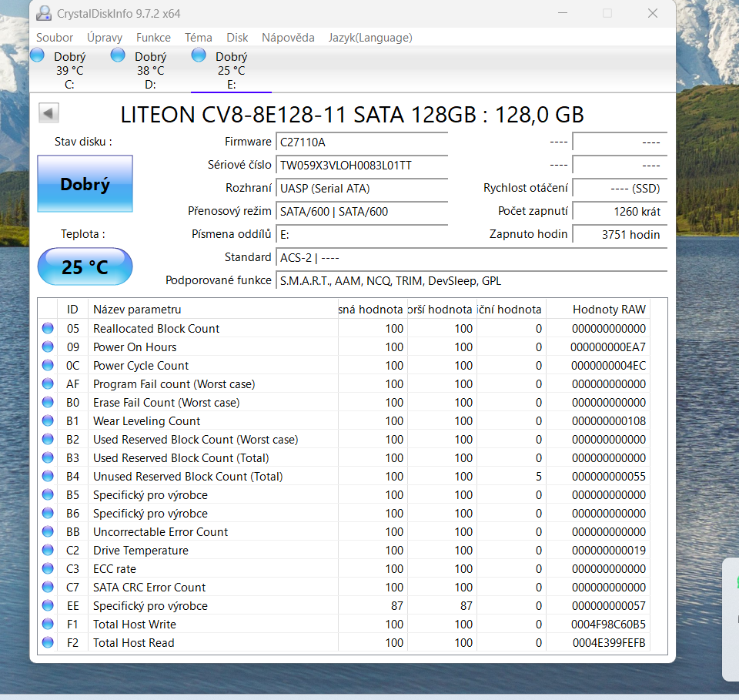Open the Funkce menu
This screenshot has width=739, height=700.
tap(153, 37)
